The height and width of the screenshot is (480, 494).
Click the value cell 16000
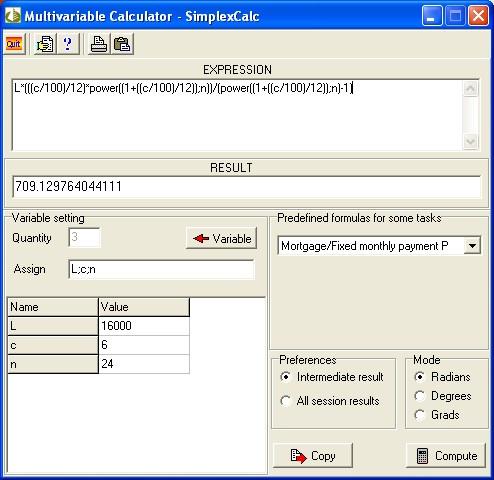pyautogui.click(x=144, y=326)
